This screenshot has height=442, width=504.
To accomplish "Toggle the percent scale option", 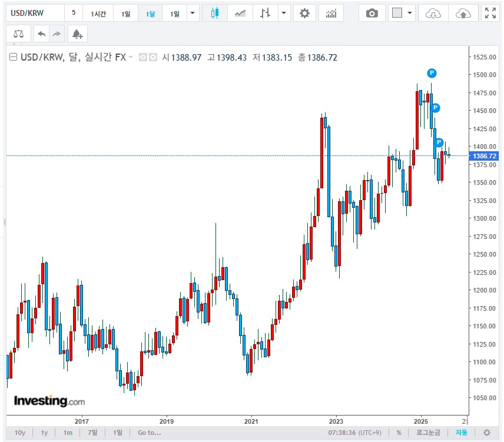I will coord(399,433).
